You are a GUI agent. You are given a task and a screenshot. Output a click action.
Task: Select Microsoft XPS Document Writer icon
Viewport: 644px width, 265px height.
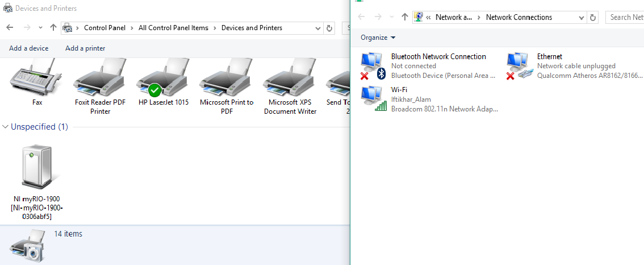(x=290, y=77)
